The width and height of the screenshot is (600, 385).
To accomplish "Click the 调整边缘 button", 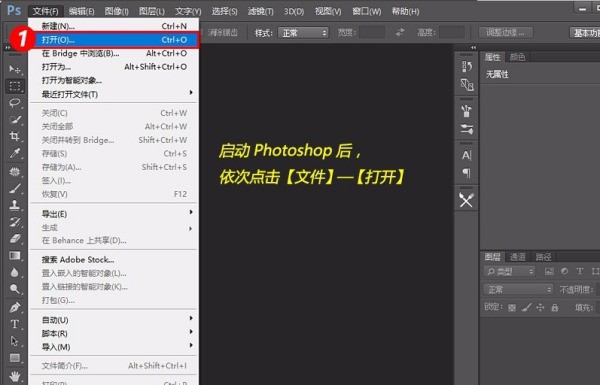I will tap(505, 33).
